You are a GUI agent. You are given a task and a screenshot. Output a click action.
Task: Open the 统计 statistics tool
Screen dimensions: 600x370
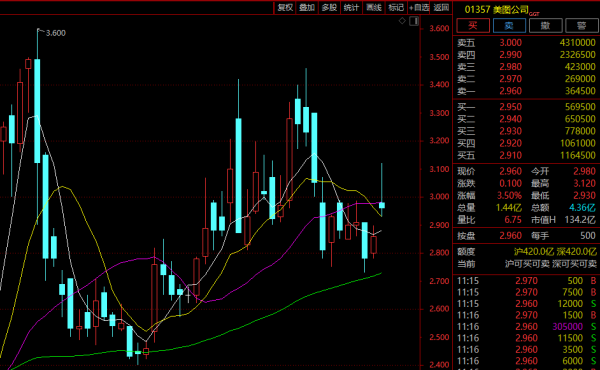point(351,7)
